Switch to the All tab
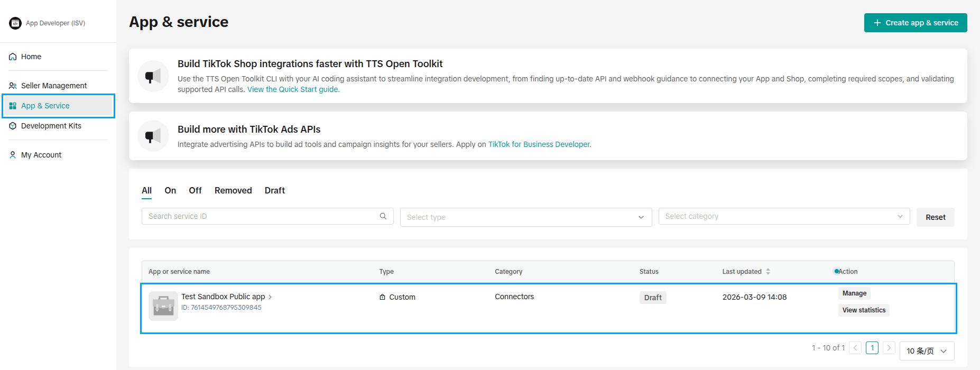Viewport: 980px width, 370px height. click(x=146, y=190)
